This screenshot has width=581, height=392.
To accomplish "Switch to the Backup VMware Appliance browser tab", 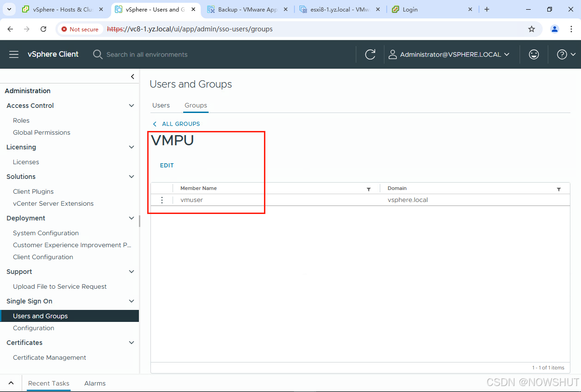I will (x=248, y=9).
